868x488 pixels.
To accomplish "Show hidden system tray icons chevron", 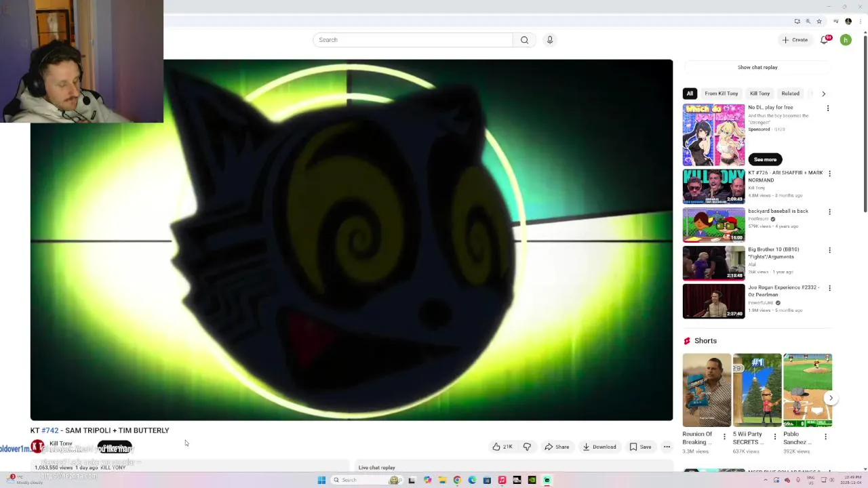I will [766, 480].
